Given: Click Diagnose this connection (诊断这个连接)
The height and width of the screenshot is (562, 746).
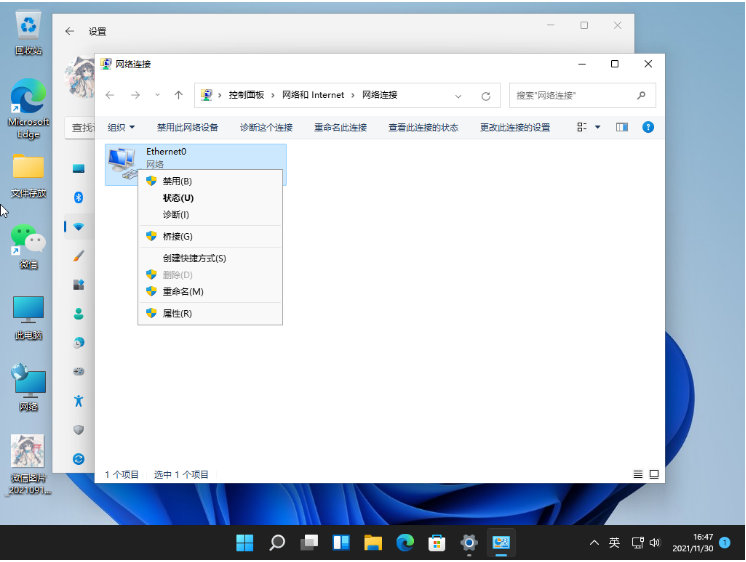Looking at the screenshot, I should 266,127.
